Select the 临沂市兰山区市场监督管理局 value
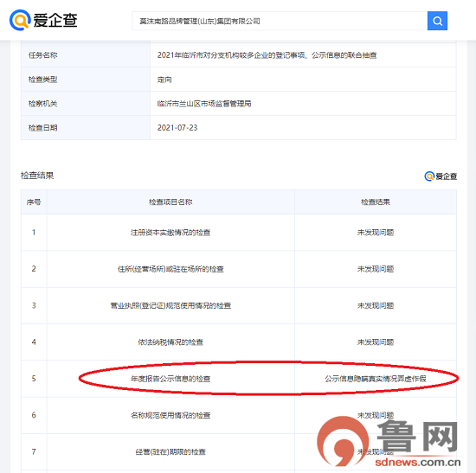The height and width of the screenshot is (473, 476). pos(204,104)
